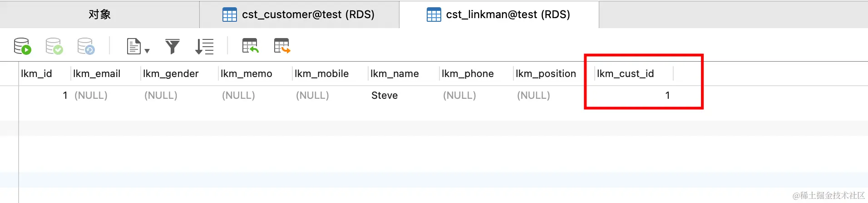
Task: Select the lkm_cust_id value cell
Action: click(634, 95)
